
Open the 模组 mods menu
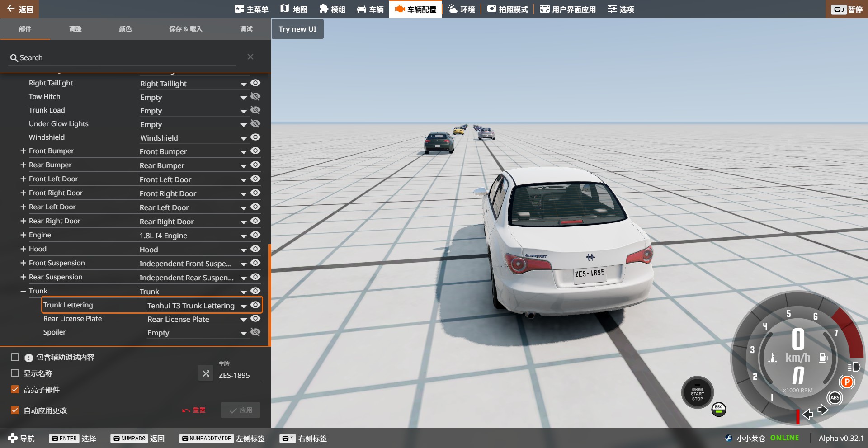332,9
